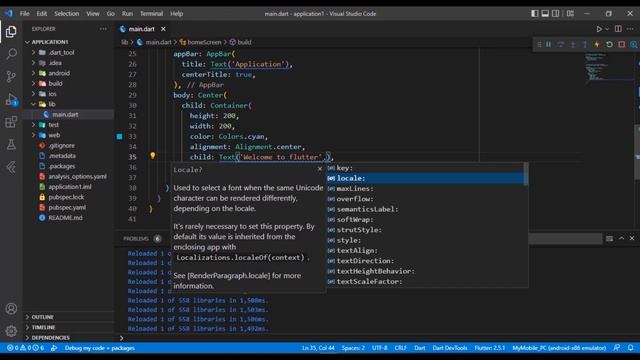
Task: Click the errors and warnings status indicator
Action: (x=25, y=348)
